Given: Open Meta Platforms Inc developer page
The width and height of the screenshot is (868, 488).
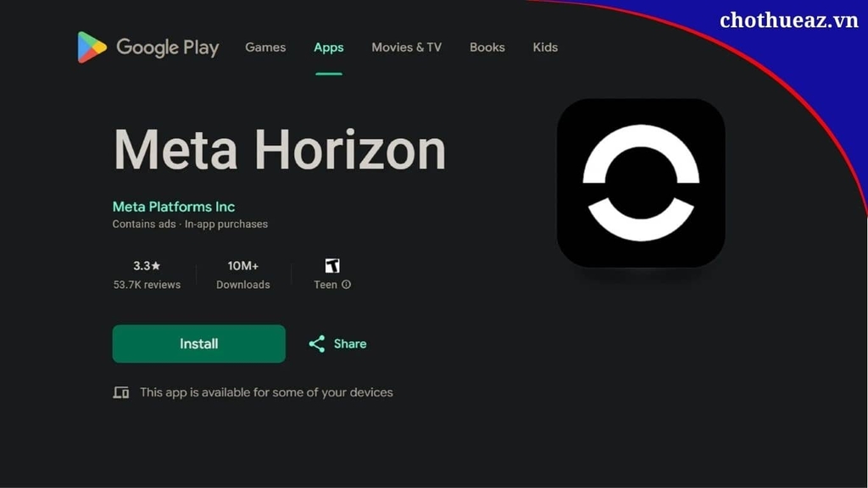Looking at the screenshot, I should pyautogui.click(x=174, y=207).
